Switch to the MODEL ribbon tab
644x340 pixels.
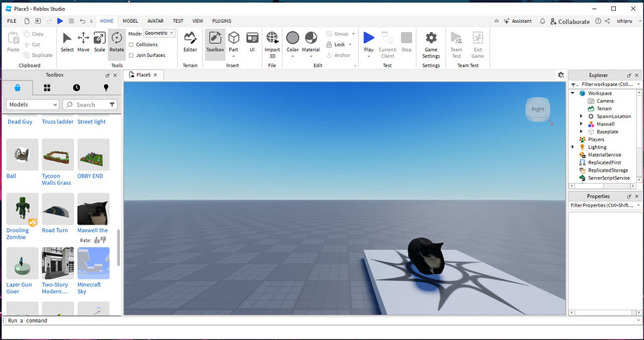pos(130,21)
